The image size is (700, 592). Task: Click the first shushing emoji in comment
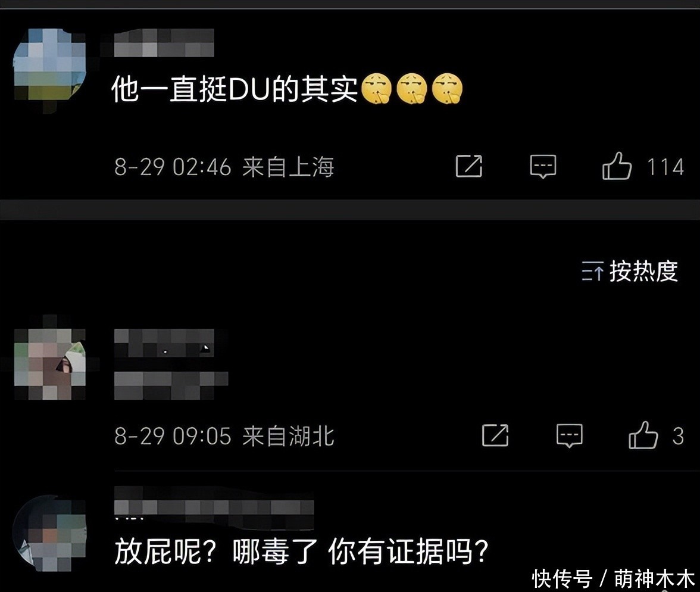[376, 89]
